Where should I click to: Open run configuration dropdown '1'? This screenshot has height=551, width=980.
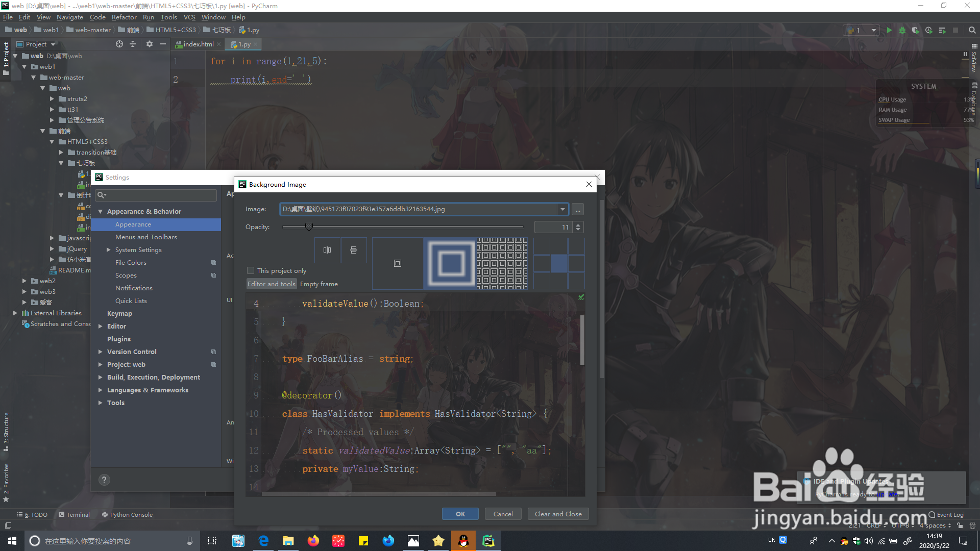(x=861, y=30)
